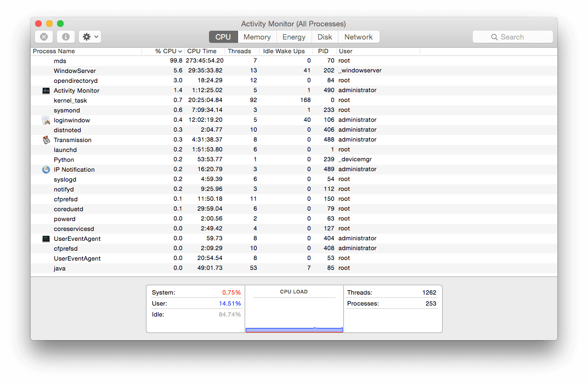Click the Threads count 1262
Image resolution: width=588 pixels, height=384 pixels.
pos(429,292)
